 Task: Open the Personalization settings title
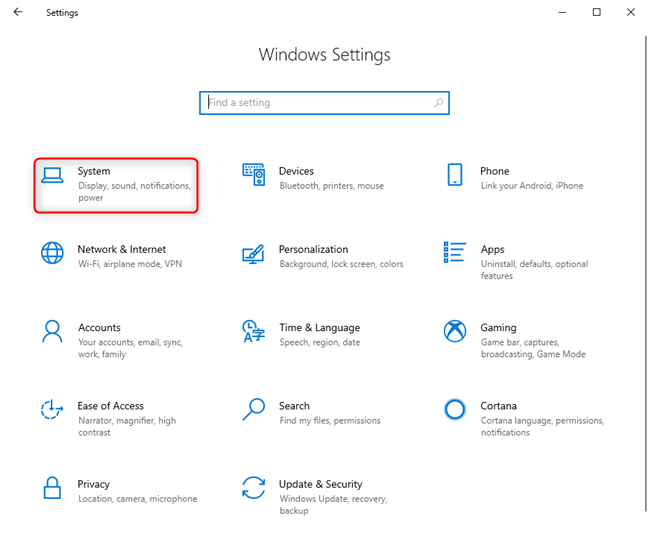click(313, 249)
